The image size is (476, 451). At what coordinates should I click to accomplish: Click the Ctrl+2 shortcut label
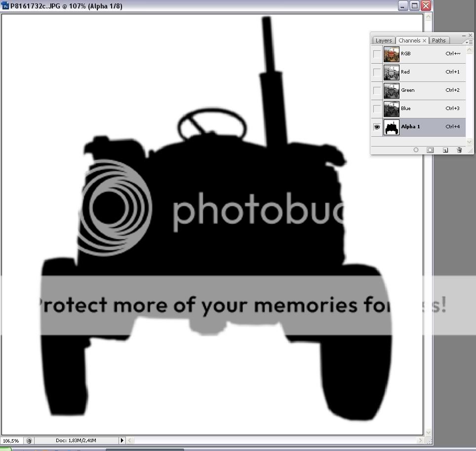coord(453,90)
